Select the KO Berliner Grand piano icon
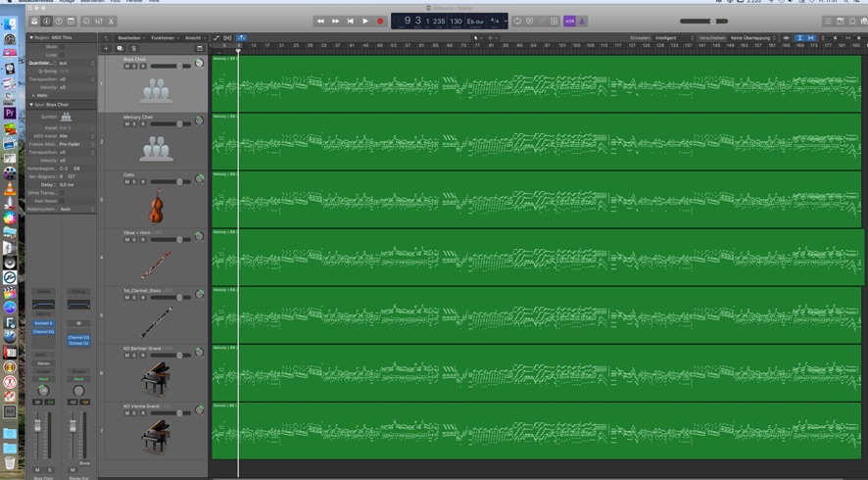 (156, 379)
